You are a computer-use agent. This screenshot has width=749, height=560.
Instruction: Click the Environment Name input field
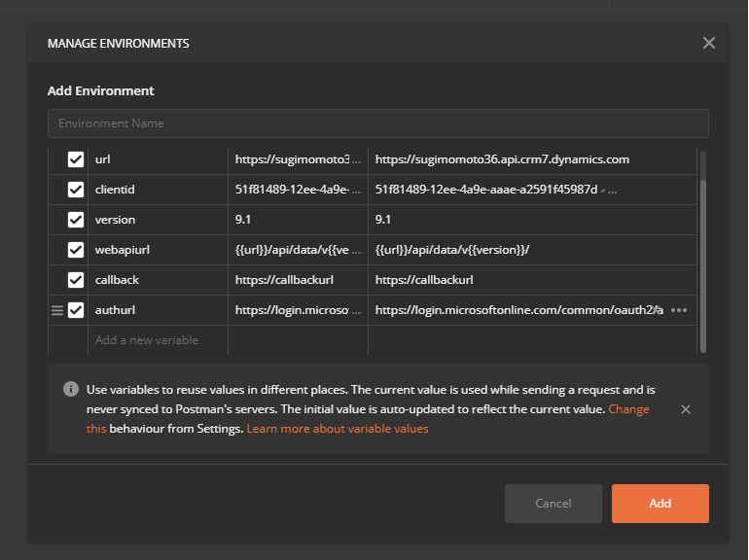pyautogui.click(x=377, y=123)
